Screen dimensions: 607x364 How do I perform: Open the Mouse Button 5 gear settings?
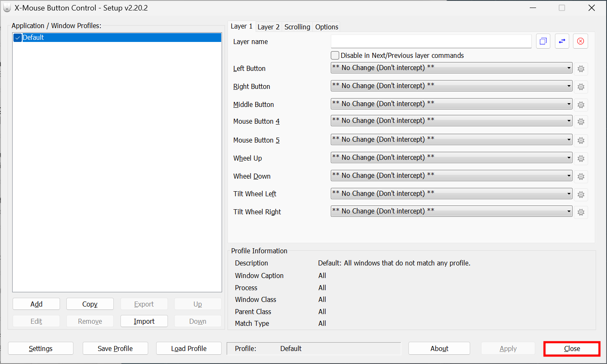click(581, 140)
